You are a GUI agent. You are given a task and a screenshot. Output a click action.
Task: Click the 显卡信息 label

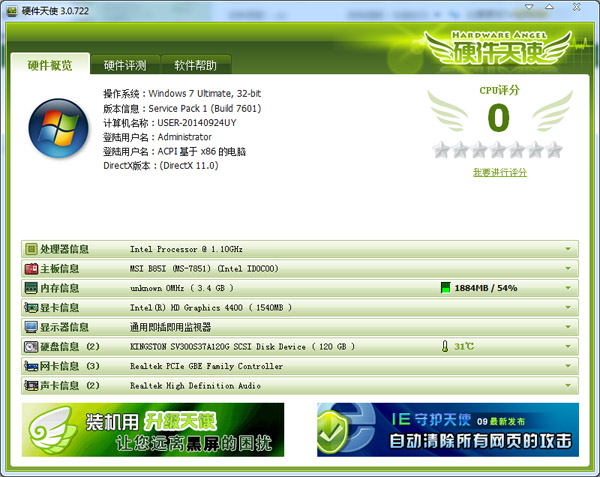(60, 308)
